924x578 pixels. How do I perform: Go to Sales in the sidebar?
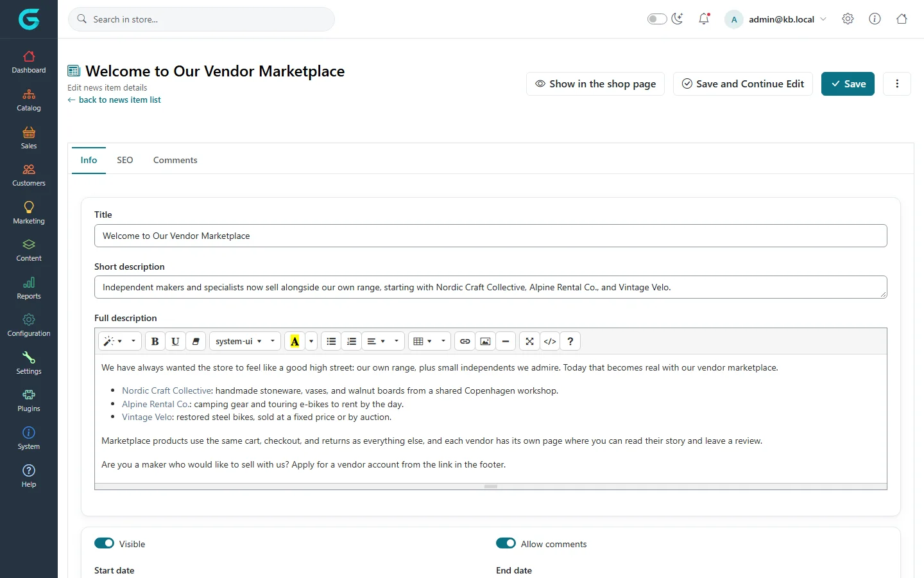(29, 138)
